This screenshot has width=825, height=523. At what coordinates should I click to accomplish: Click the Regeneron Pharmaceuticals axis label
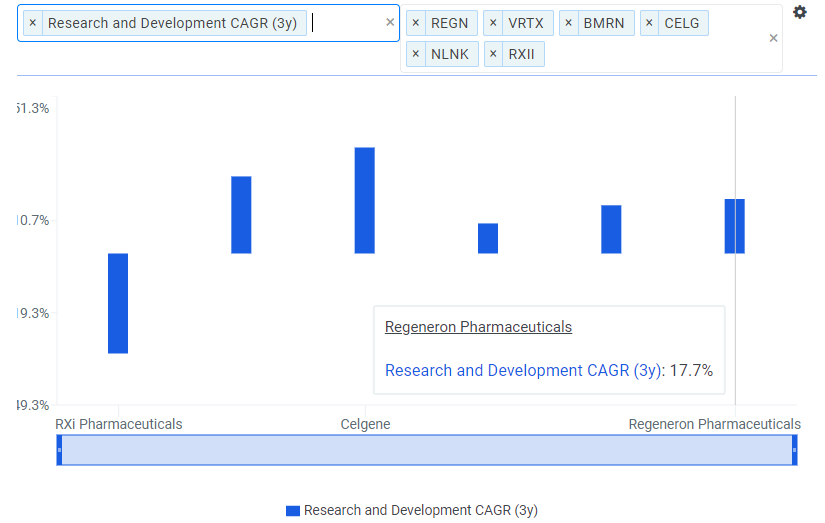coord(715,424)
